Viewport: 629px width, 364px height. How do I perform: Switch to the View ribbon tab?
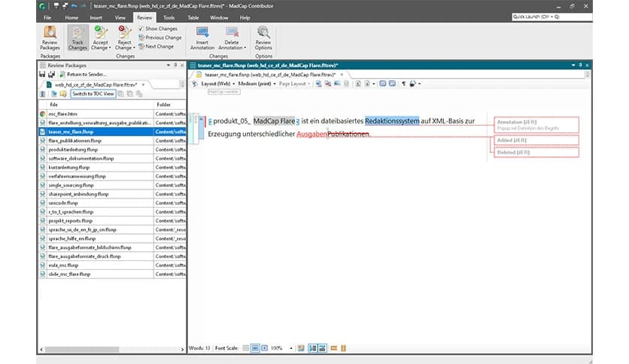pos(120,17)
